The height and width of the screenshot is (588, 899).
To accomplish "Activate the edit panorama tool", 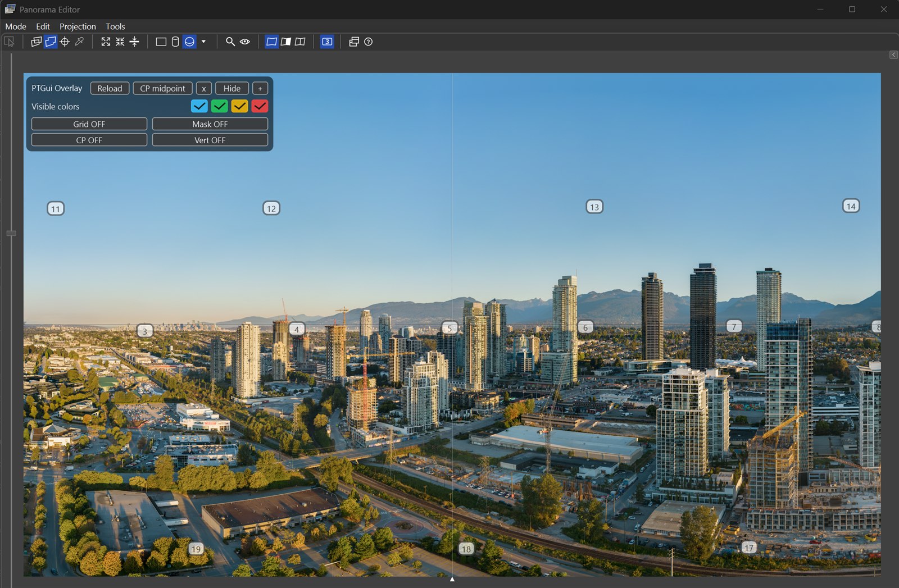I will pos(51,41).
